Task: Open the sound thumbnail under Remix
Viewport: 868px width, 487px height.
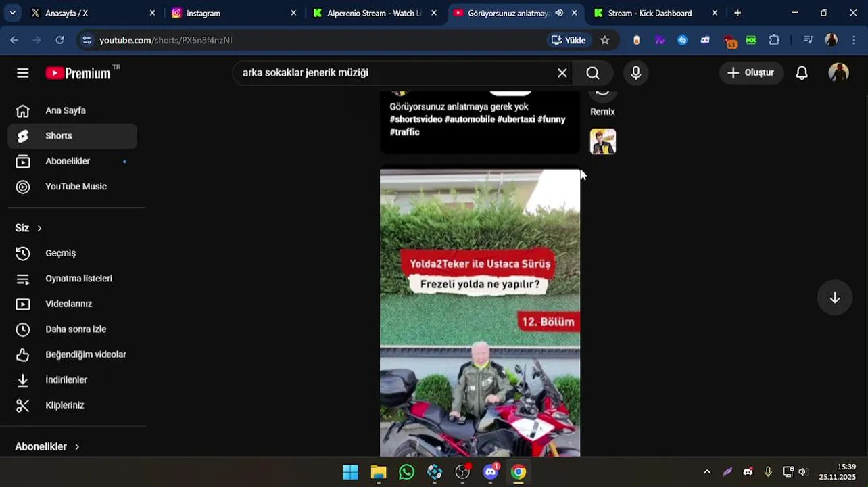Action: (603, 141)
